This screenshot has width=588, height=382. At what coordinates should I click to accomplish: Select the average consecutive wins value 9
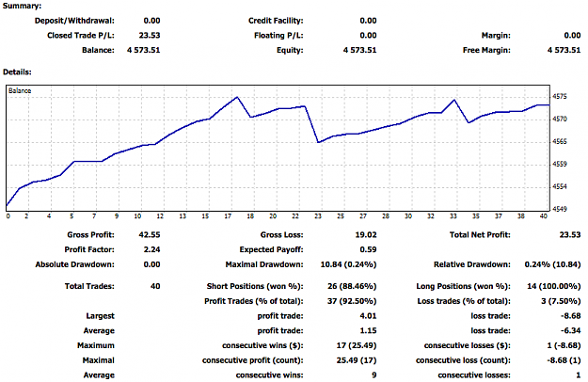373,375
